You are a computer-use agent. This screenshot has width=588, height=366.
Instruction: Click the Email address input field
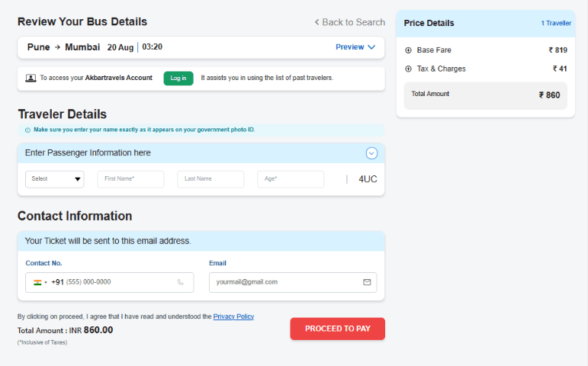point(293,282)
